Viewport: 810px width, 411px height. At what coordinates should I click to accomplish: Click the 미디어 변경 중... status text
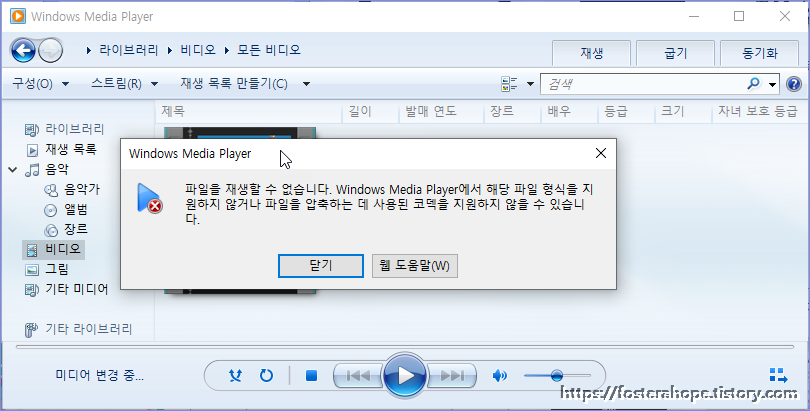pos(100,375)
